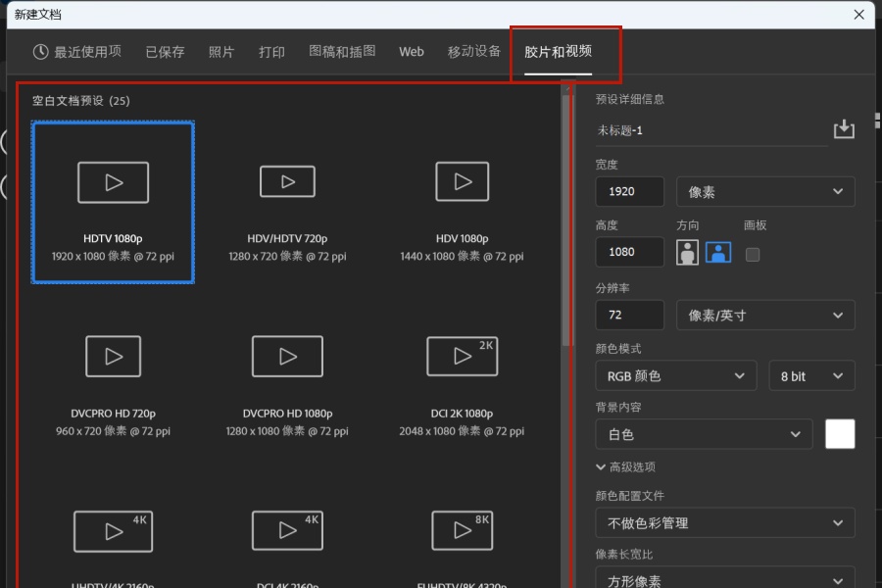Open the 不做色彩管理 color profile dropdown

[x=725, y=523]
